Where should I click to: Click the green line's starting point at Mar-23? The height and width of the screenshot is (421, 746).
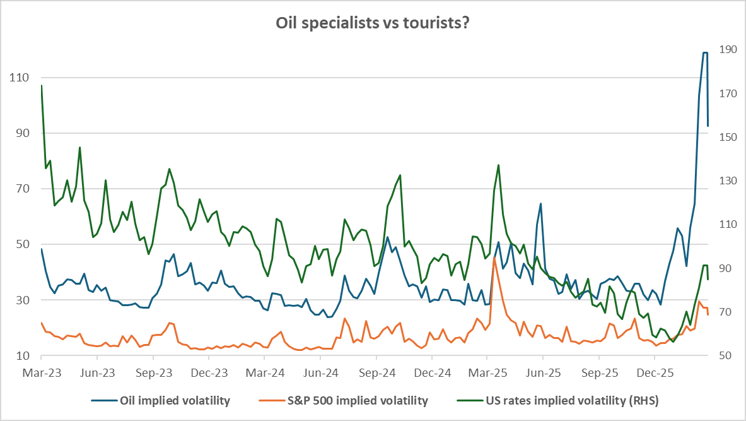41,86
